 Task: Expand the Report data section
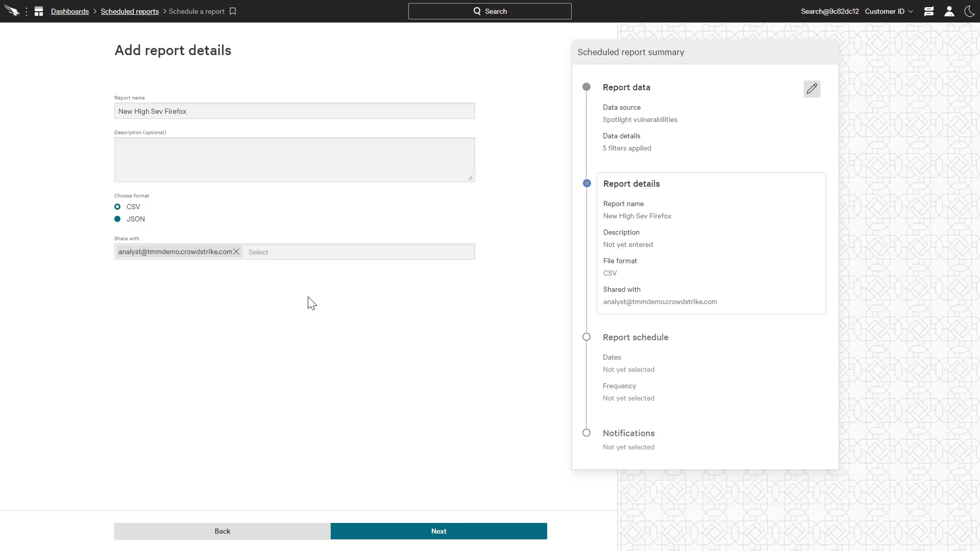click(x=811, y=88)
